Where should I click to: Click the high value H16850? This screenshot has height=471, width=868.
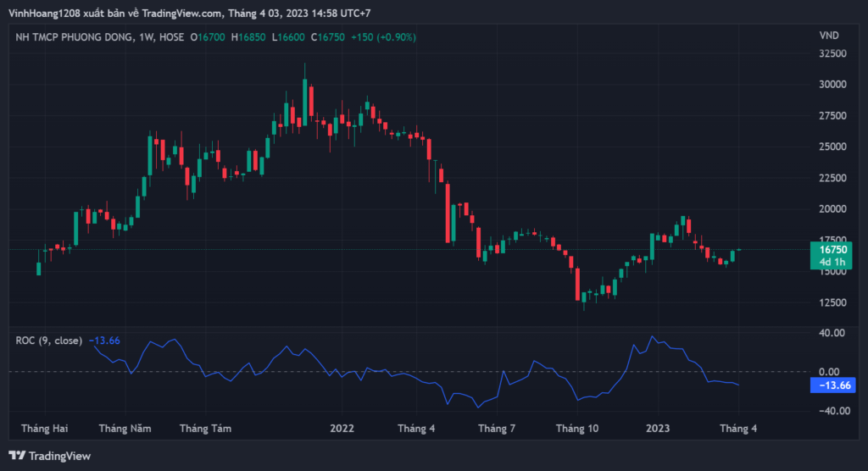click(x=248, y=37)
